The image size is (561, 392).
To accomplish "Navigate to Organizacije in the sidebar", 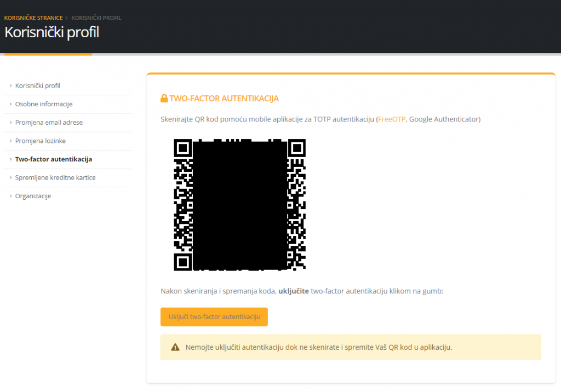I will click(x=33, y=196).
